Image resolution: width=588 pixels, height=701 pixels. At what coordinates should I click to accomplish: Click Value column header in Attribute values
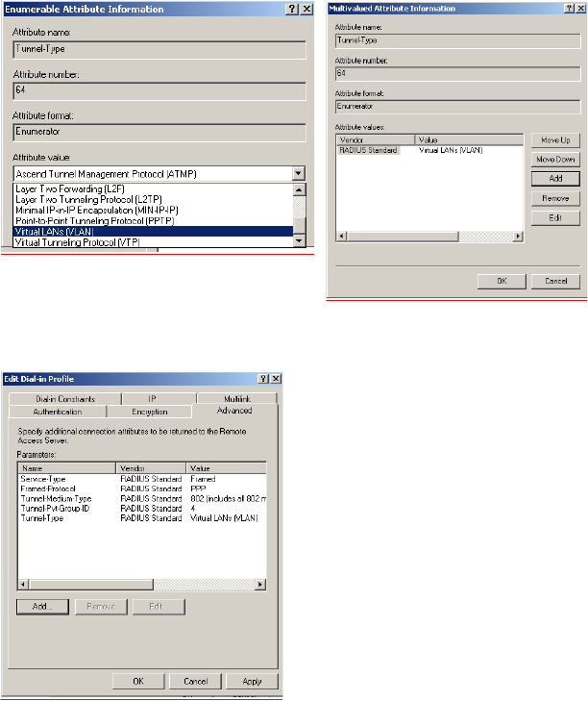pos(469,140)
